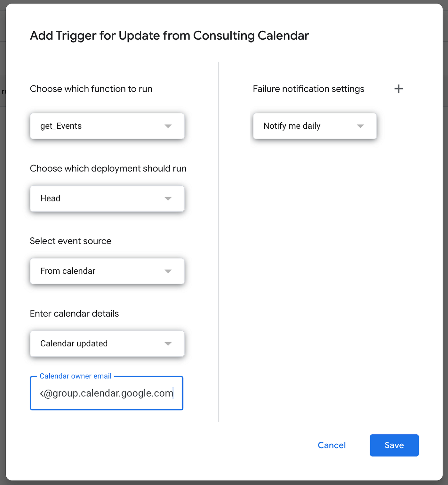Click the arrow icon beside Calendar updated
Image resolution: width=448 pixels, height=485 pixels.
pyautogui.click(x=168, y=344)
